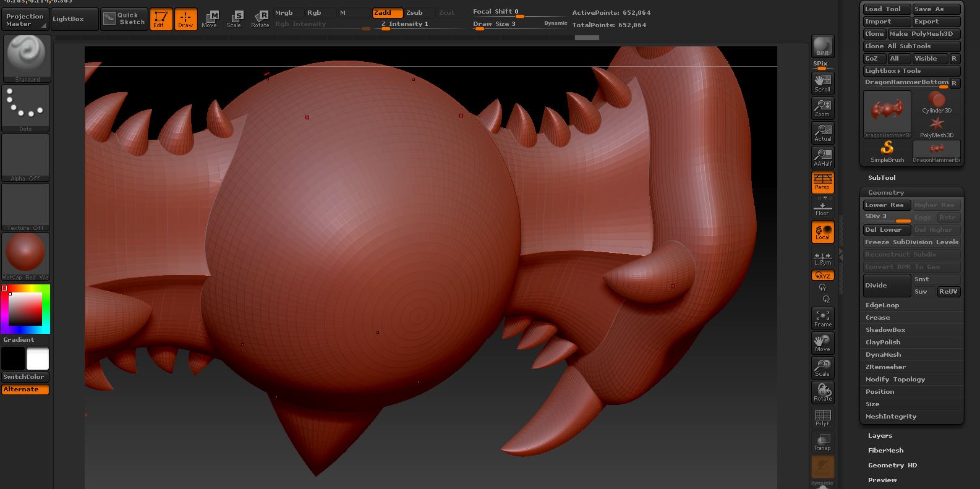This screenshot has height=489, width=980.
Task: Toggle the Alternate button
Action: (x=25, y=389)
